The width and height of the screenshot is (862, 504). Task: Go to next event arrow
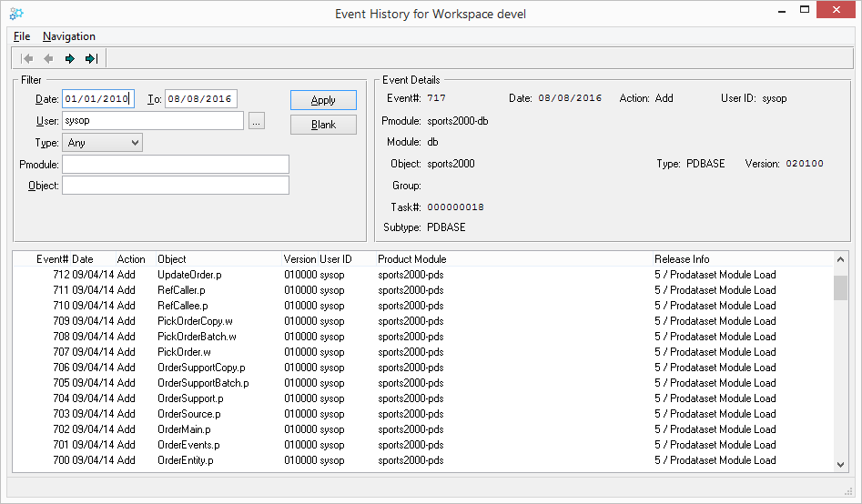pyautogui.click(x=70, y=58)
